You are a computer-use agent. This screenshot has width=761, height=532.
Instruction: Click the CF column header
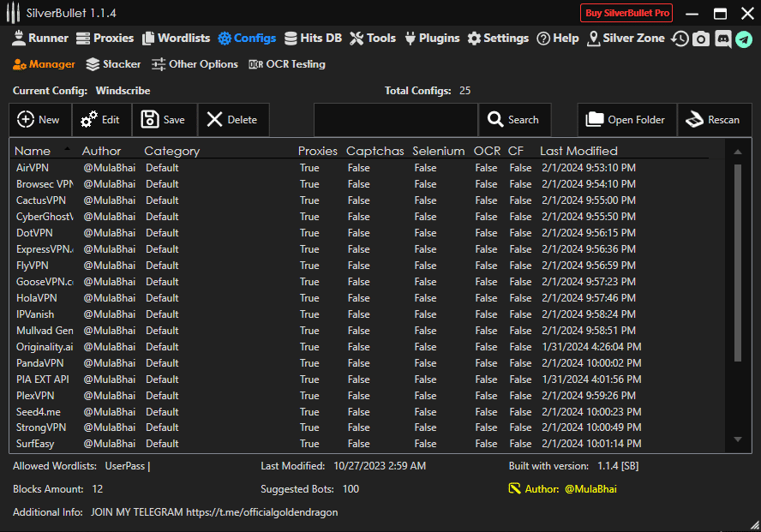pos(515,151)
